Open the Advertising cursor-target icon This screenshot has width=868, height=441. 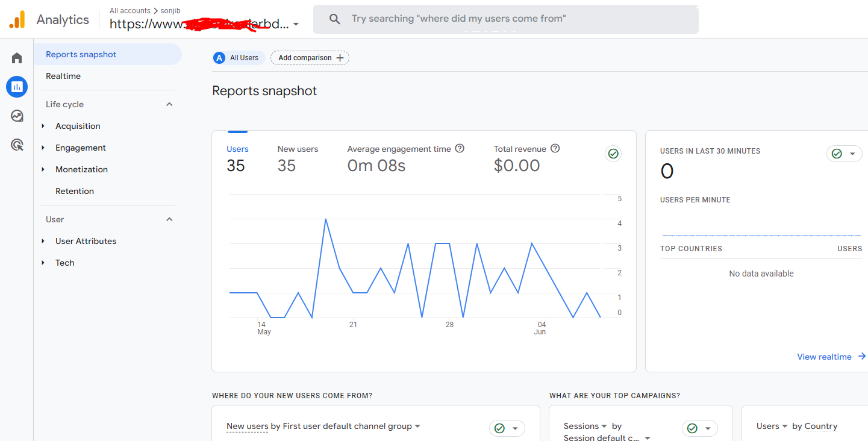coord(17,145)
